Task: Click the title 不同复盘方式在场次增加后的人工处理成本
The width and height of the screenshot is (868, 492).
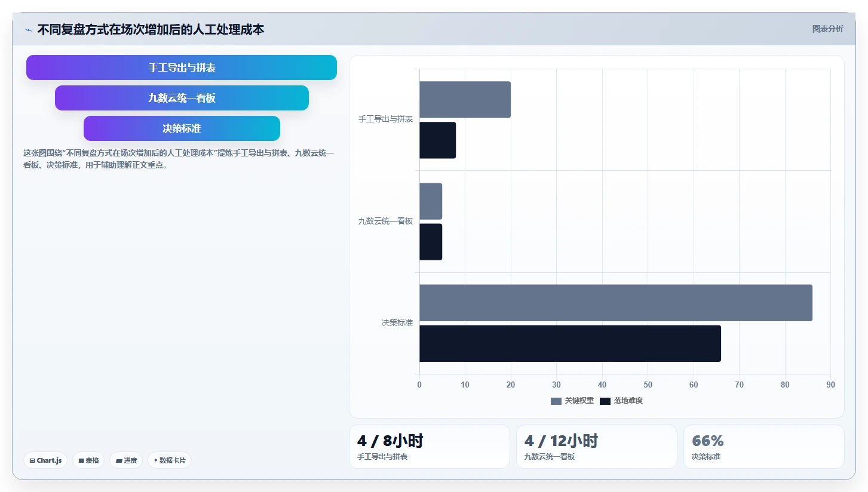Action: [x=151, y=29]
